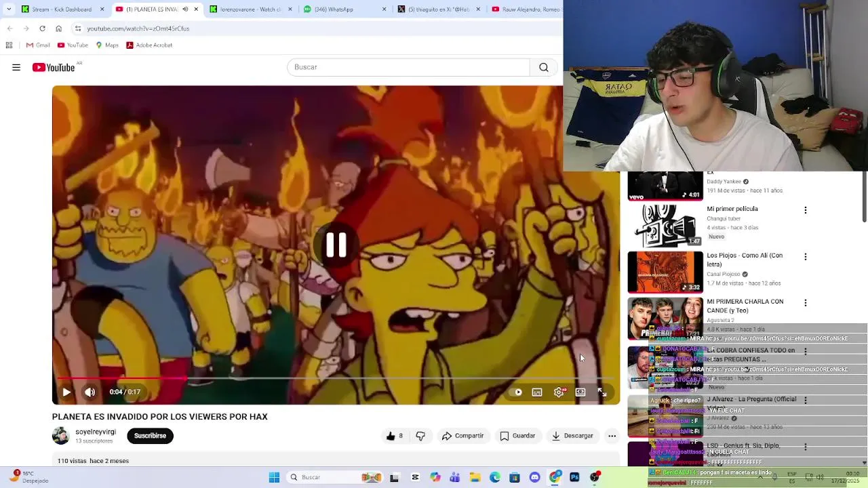Open more actions menu below the video
Screen dimensions: 868x488
(x=612, y=436)
